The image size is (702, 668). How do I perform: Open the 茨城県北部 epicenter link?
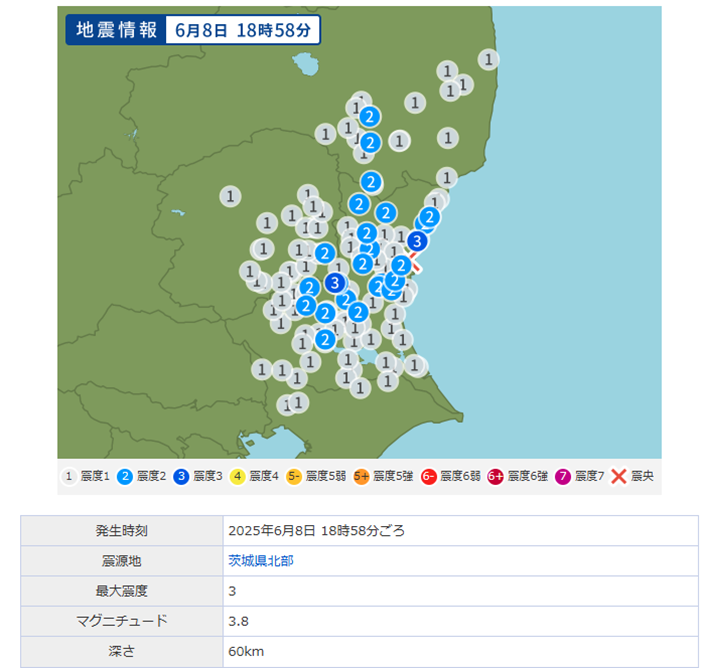pos(260,561)
